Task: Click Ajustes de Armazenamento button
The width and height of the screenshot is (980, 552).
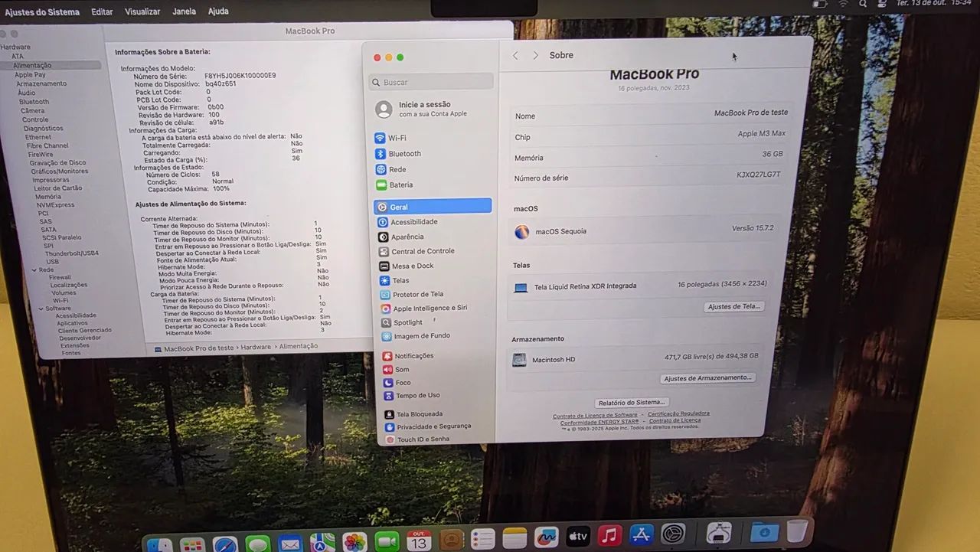Action: click(707, 378)
